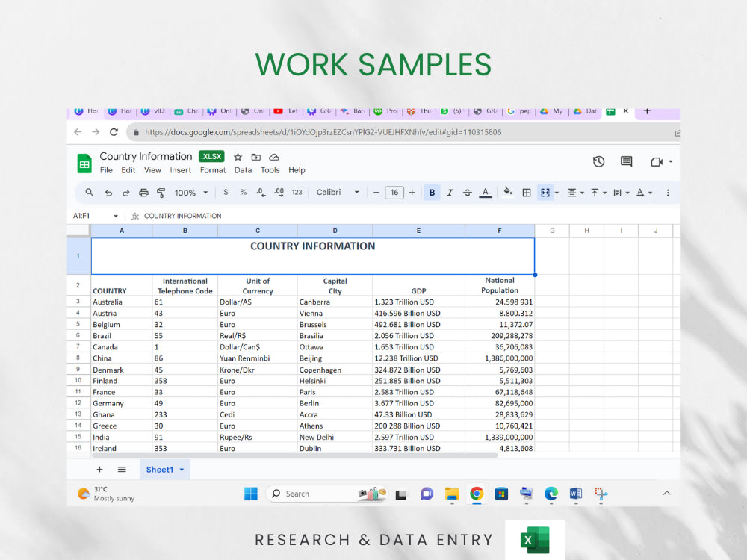Select the merged COUNTRY INFORMATION title cell
Image resolution: width=747 pixels, height=560 pixels.
point(312,255)
